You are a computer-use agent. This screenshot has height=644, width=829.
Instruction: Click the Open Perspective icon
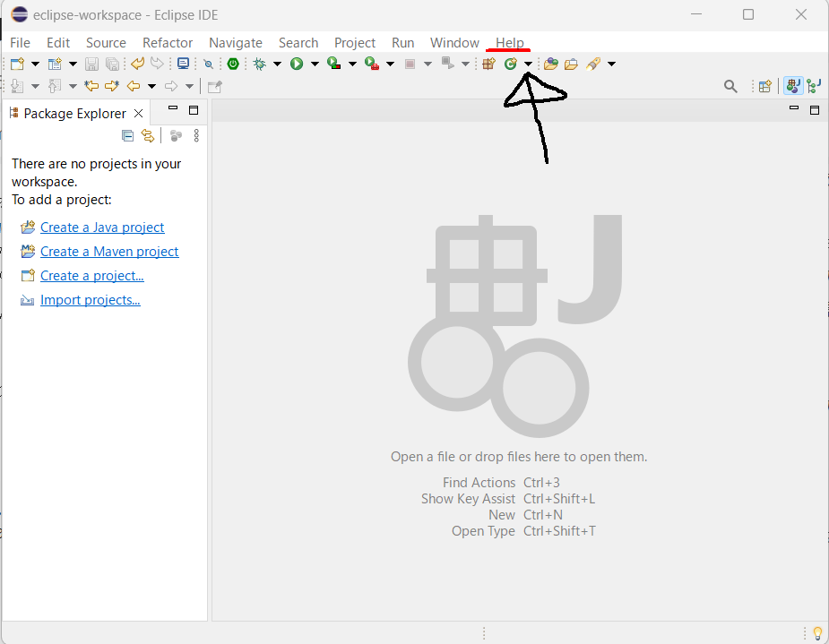pyautogui.click(x=765, y=86)
